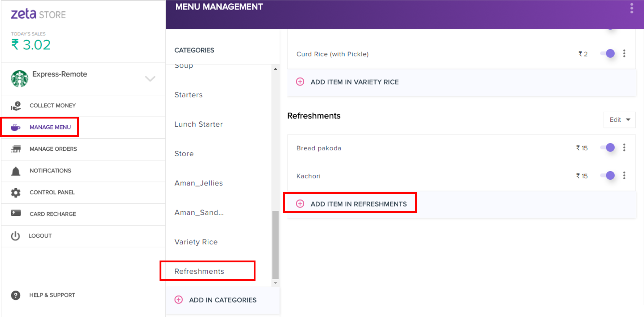Open Curd Rice item options menu
644x317 pixels.
coord(624,54)
